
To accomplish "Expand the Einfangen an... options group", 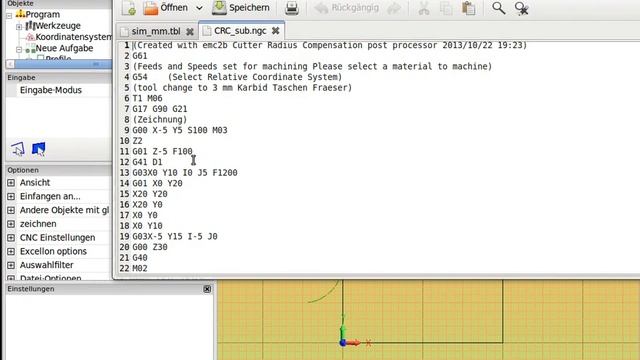I will (11, 196).
